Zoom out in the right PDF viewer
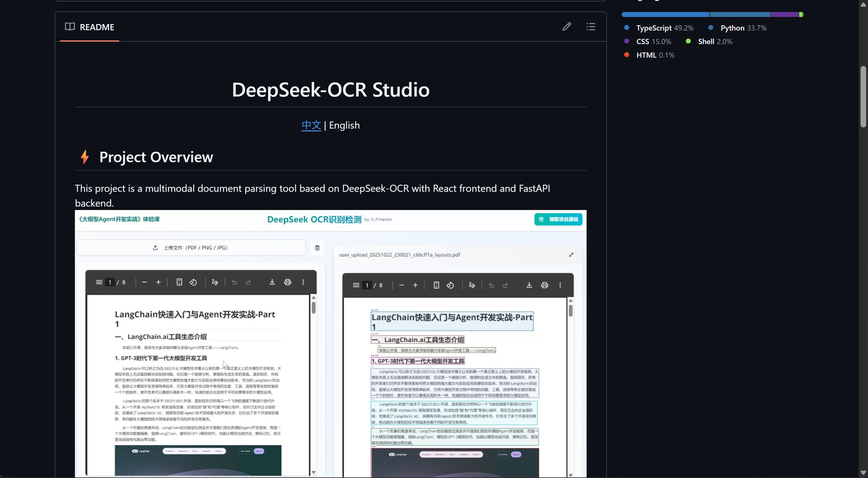Screen dimensions: 868x478 402,285
